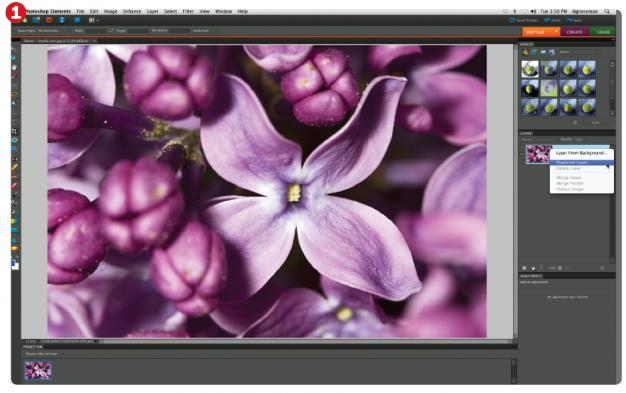Open the Enhance menu
The image size is (626, 393).
tap(132, 11)
